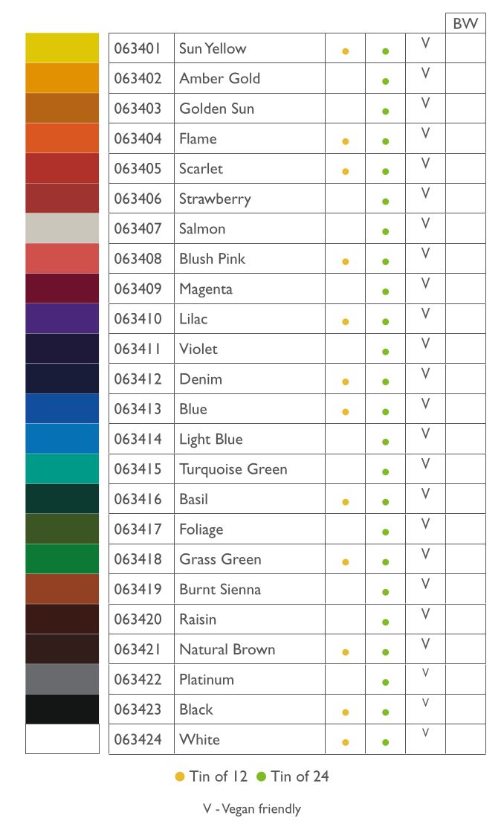This screenshot has width=504, height=824.
Task: Click the Vegan V mark for Scarlet
Action: [x=426, y=163]
